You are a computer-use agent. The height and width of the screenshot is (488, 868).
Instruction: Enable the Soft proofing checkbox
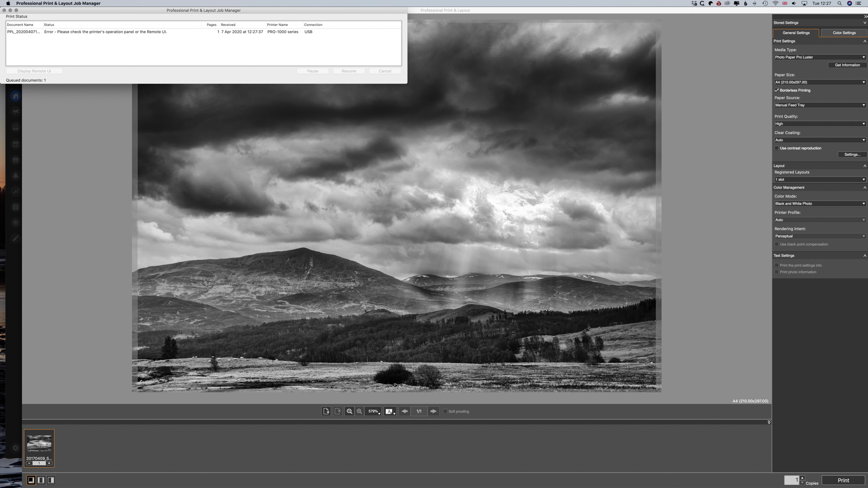coord(445,411)
